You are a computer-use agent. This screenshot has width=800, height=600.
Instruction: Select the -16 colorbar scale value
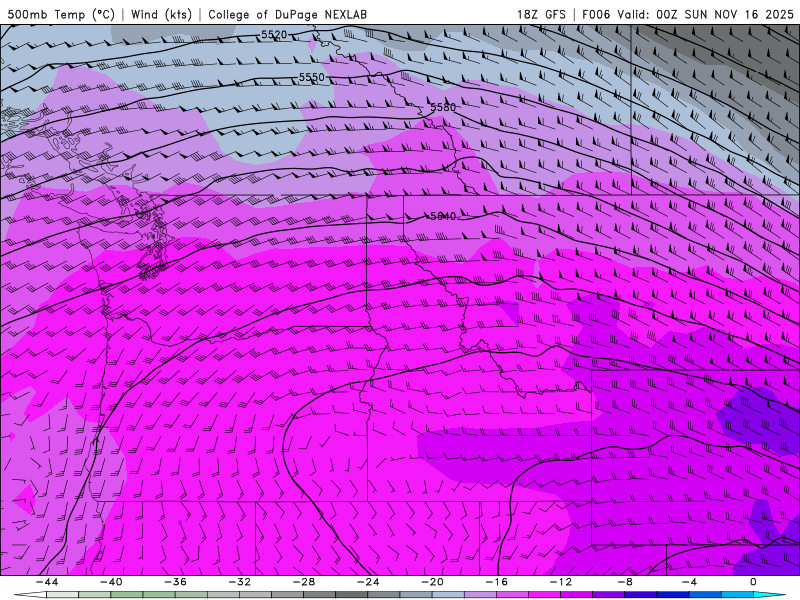[497, 582]
